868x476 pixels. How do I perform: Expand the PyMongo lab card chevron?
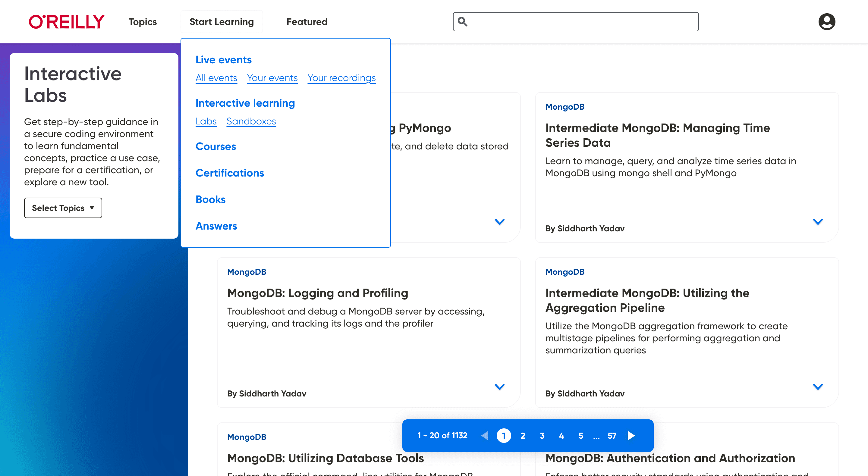click(499, 221)
